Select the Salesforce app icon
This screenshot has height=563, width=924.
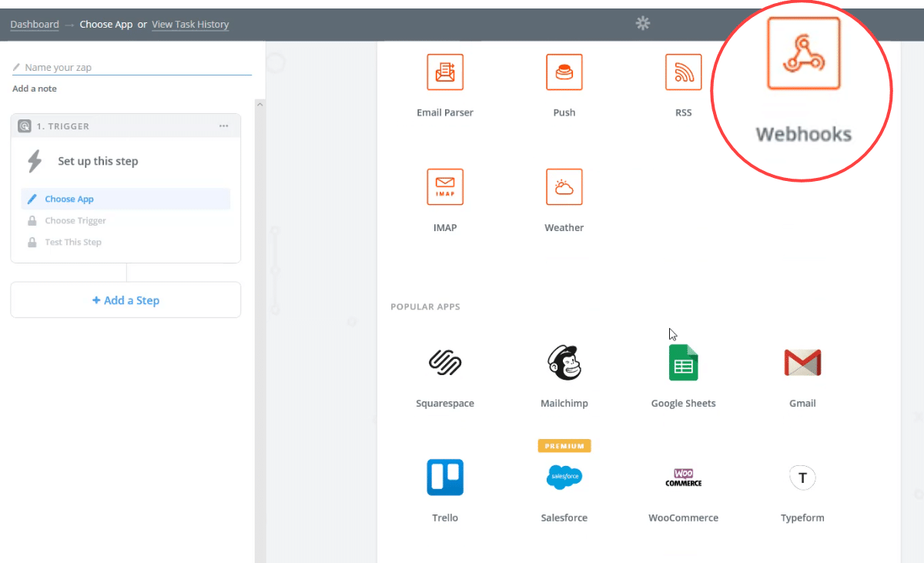(x=564, y=477)
